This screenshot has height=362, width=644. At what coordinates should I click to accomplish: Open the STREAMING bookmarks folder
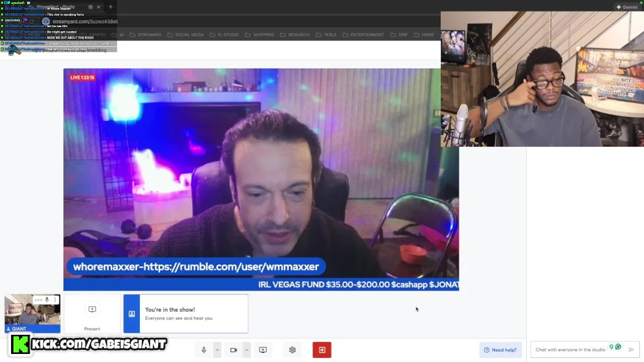tap(145, 35)
